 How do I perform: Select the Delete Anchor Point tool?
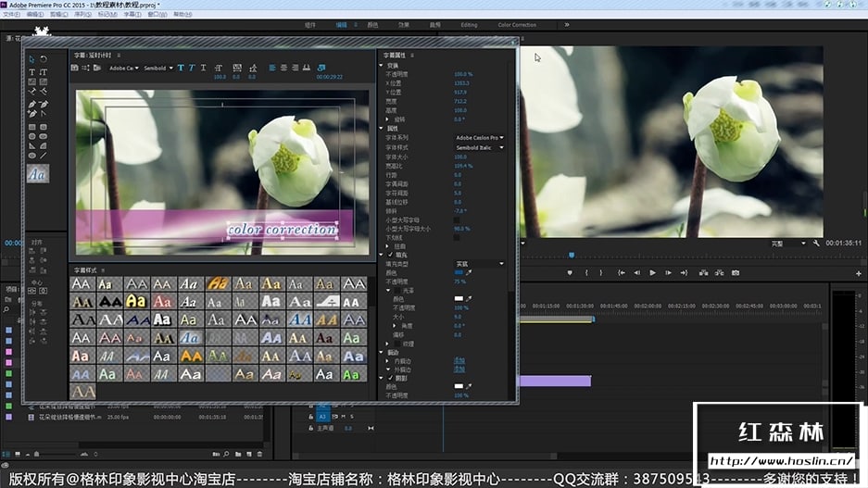44,104
